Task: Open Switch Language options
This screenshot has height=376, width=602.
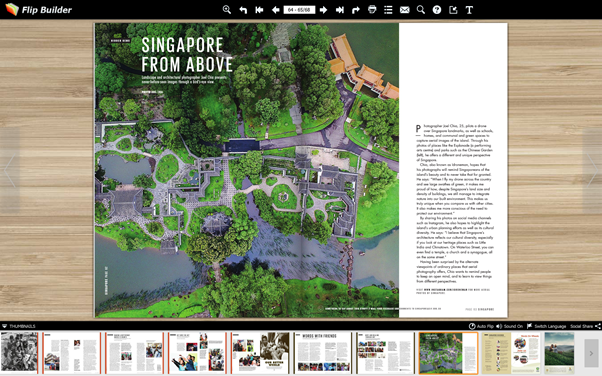Action: click(x=546, y=326)
